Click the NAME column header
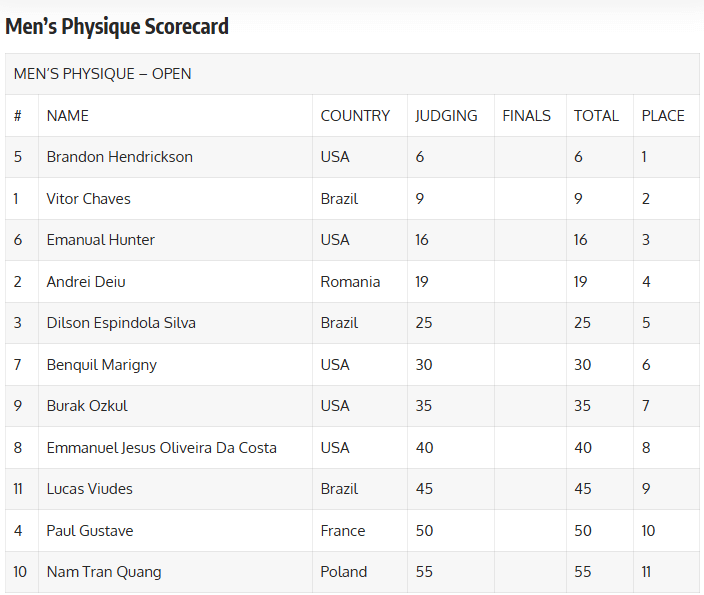Viewport: 704px width, 595px height. (68, 116)
